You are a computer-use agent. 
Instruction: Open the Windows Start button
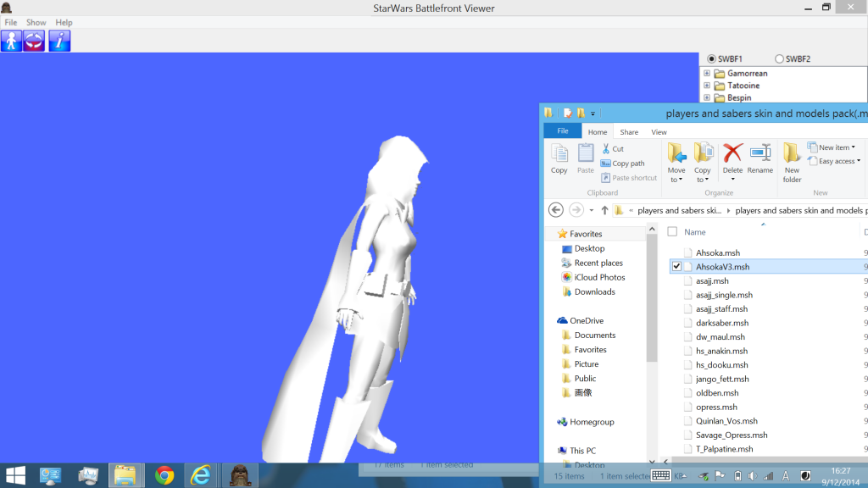tap(15, 476)
